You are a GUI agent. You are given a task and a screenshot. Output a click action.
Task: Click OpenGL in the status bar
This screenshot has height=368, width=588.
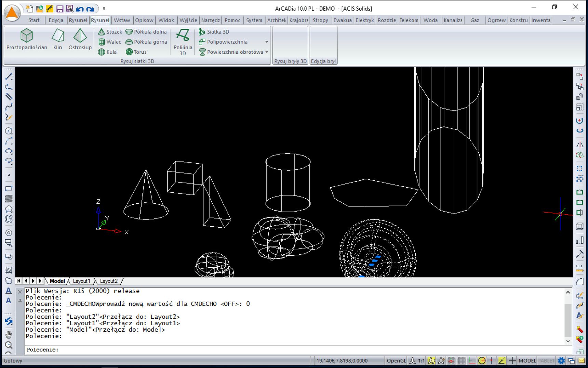pos(396,360)
